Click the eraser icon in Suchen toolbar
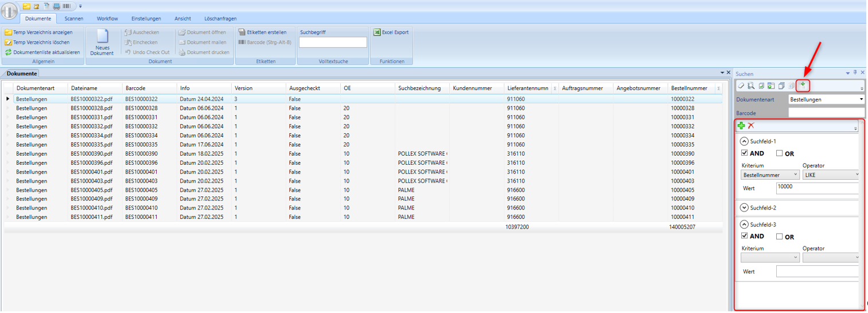 point(741,86)
